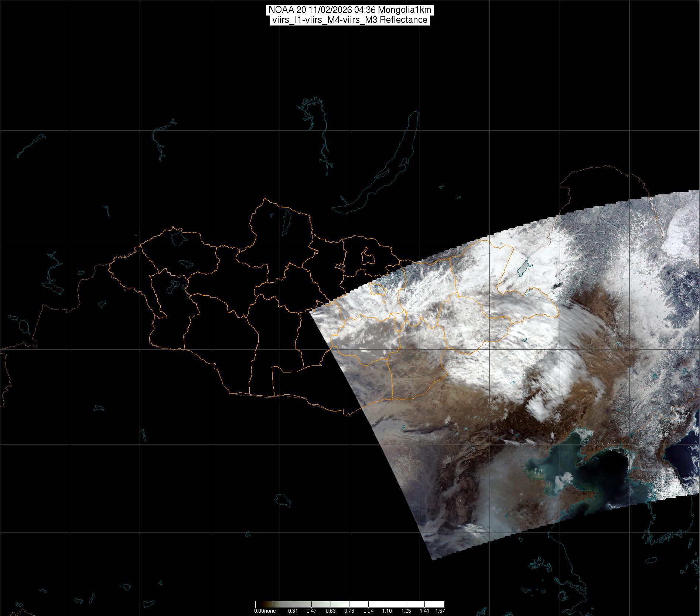The width and height of the screenshot is (700, 616).
Task: Click the 0.63 colorbar tick label
Action: pyautogui.click(x=330, y=611)
